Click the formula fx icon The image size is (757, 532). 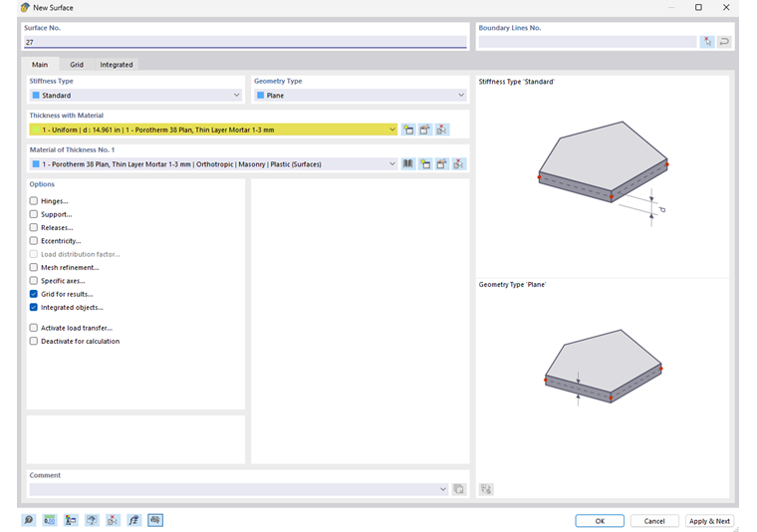tap(133, 520)
